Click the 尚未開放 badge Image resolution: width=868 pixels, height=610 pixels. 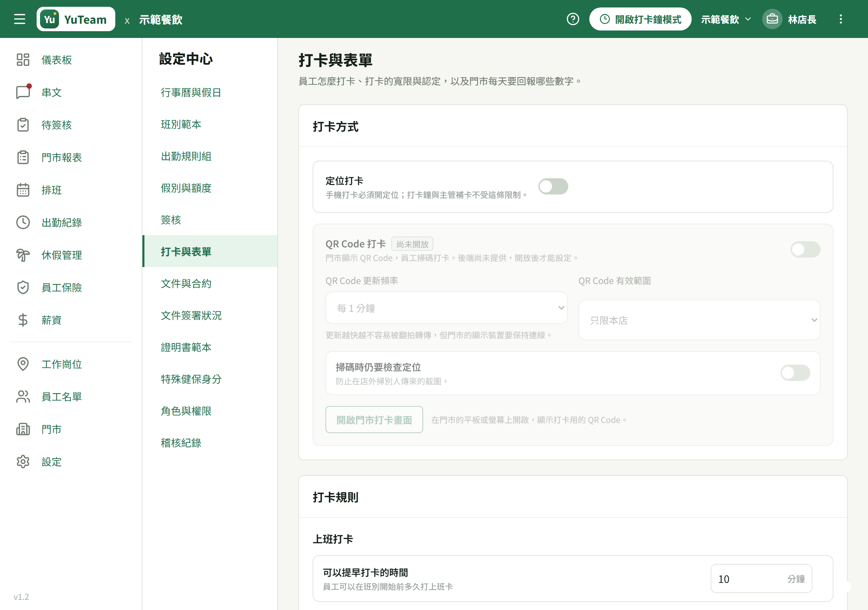412,244
